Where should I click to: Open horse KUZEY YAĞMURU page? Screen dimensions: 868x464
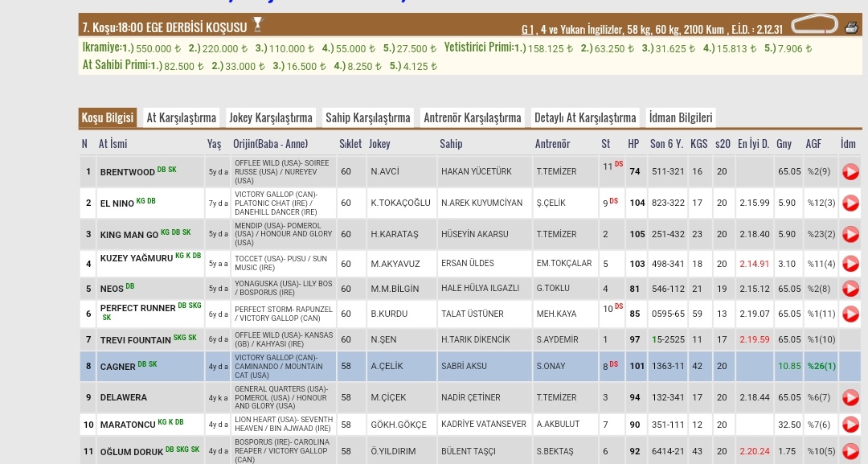point(136,258)
